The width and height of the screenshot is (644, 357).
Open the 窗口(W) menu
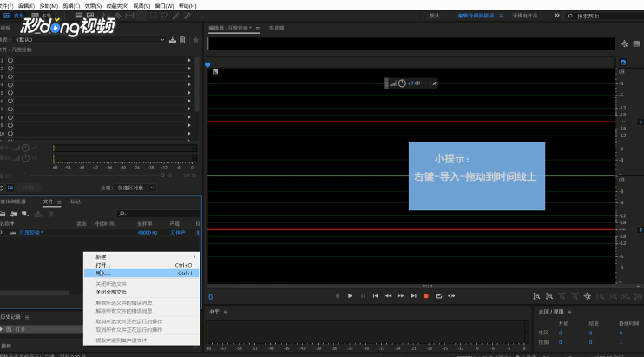164,6
